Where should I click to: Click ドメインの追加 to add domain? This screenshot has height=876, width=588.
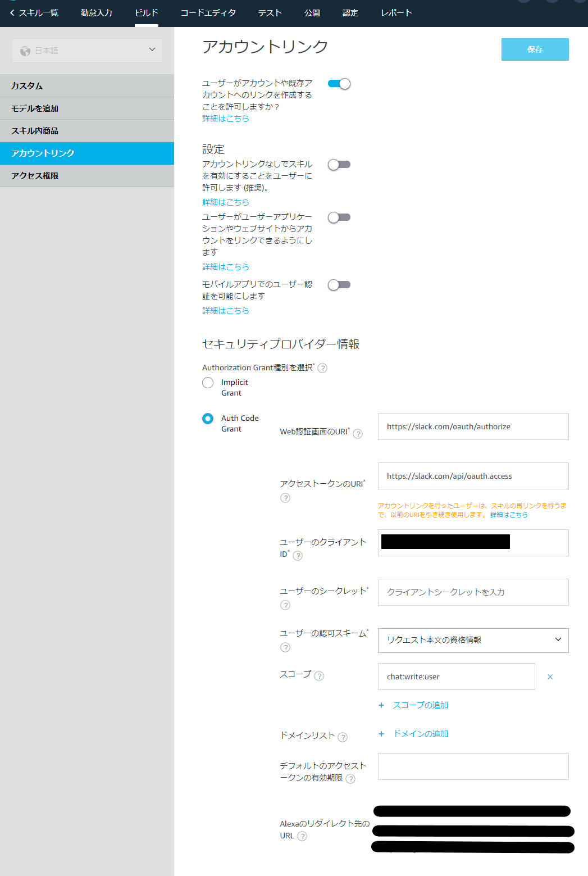tap(414, 734)
